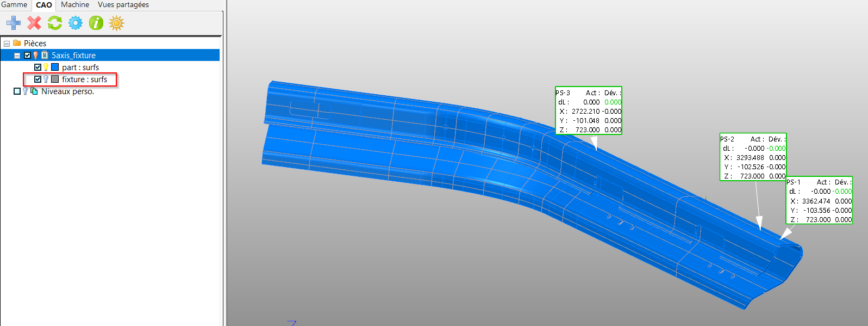Screen dimensions: 868x326
Task: Open the Machine tab
Action: point(75,5)
